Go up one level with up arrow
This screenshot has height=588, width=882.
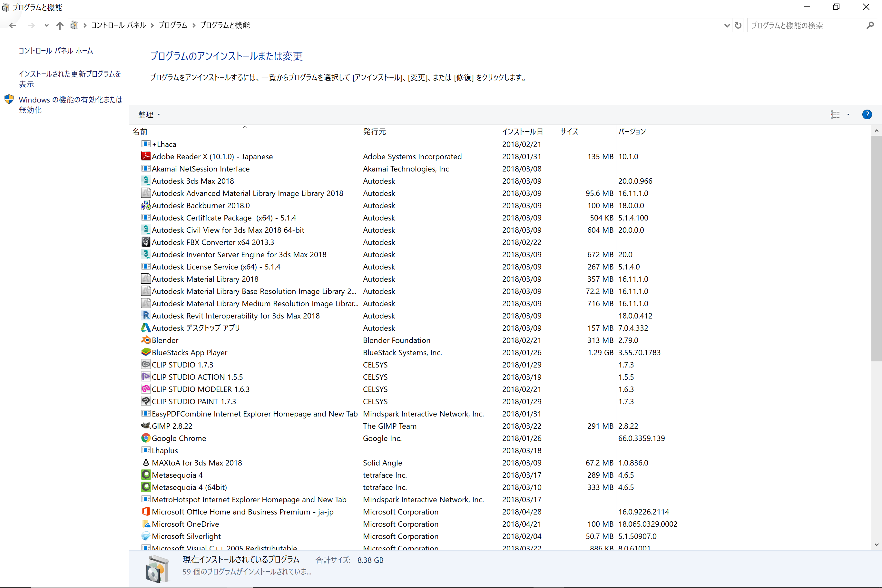[x=60, y=25]
